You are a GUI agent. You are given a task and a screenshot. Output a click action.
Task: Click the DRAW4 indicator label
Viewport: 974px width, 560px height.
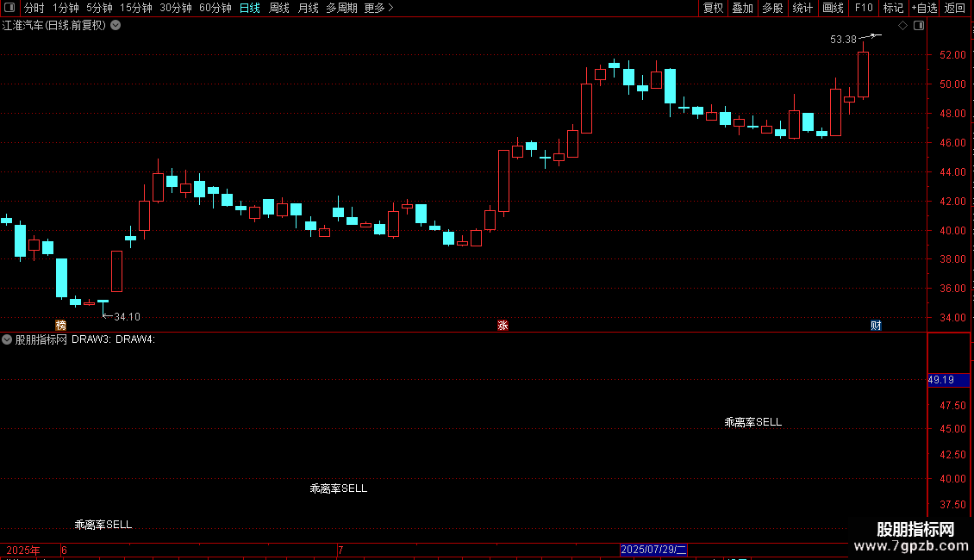coord(135,339)
